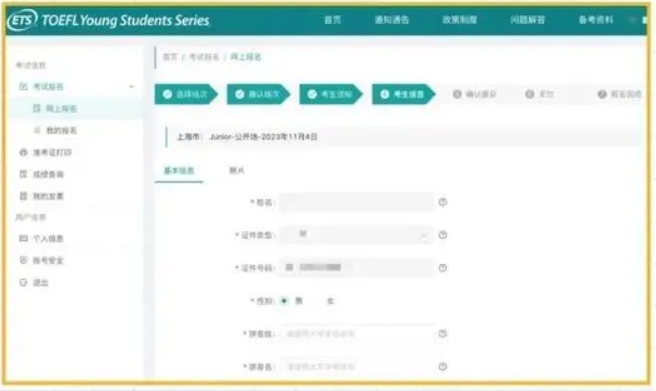Viewport: 656px width, 391px height.
Task: Click the 考生须知 step
Action: [x=331, y=94]
